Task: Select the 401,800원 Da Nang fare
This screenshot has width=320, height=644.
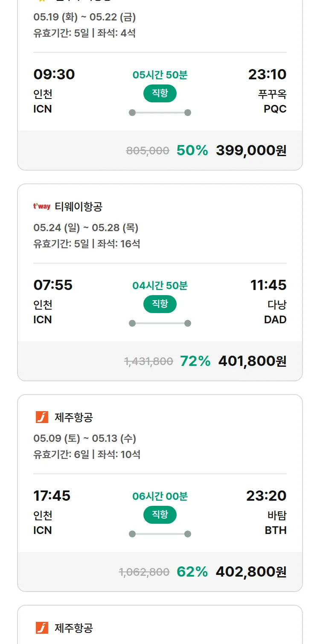Action: [252, 361]
